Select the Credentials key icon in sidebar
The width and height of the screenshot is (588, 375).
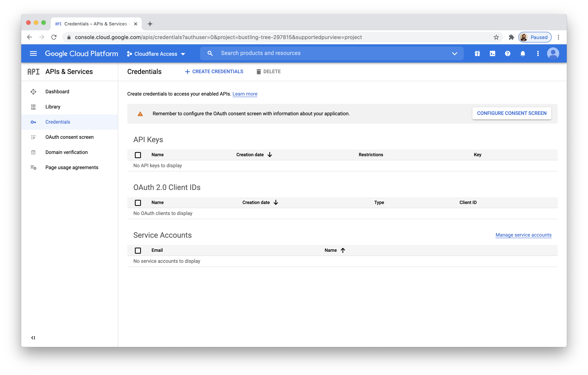click(x=33, y=122)
